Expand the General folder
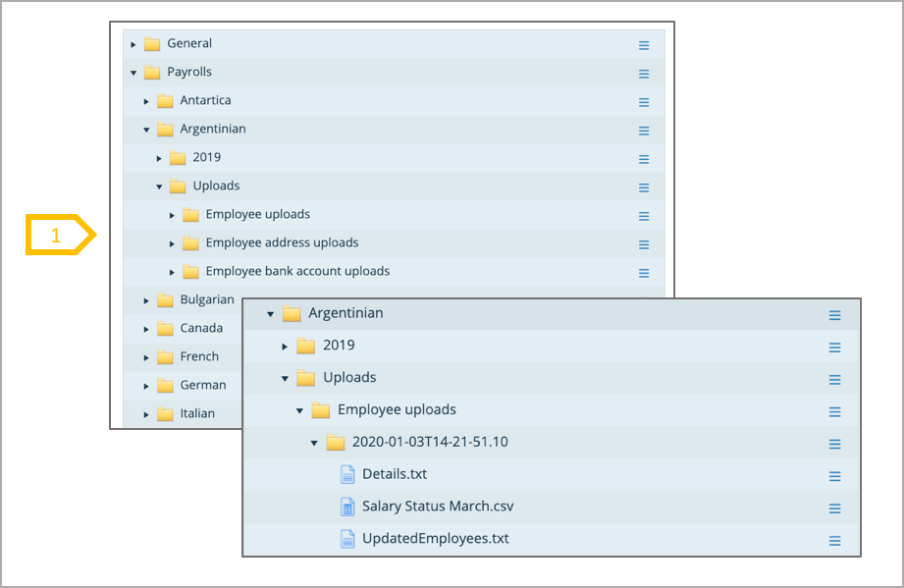 [133, 44]
